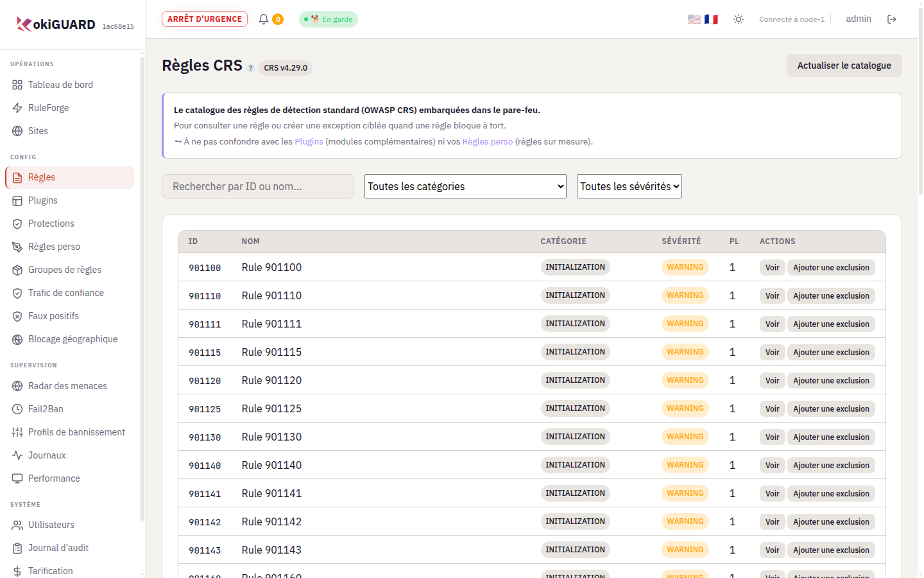Click Voir for rule 901115
The width and height of the screenshot is (924, 578).
click(772, 353)
